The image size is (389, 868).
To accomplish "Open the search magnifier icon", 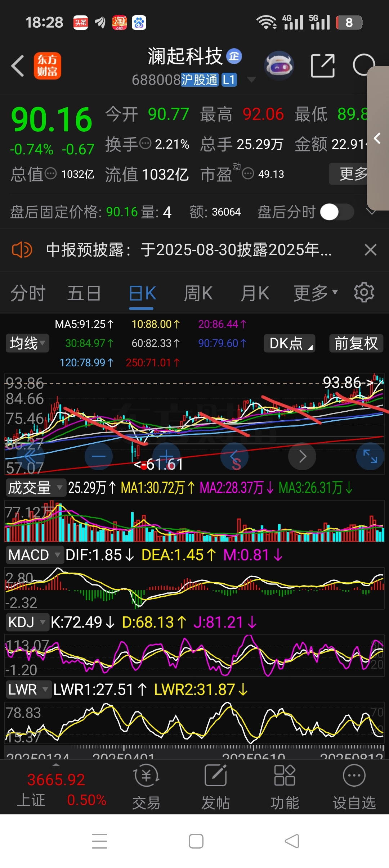I will coord(363,65).
